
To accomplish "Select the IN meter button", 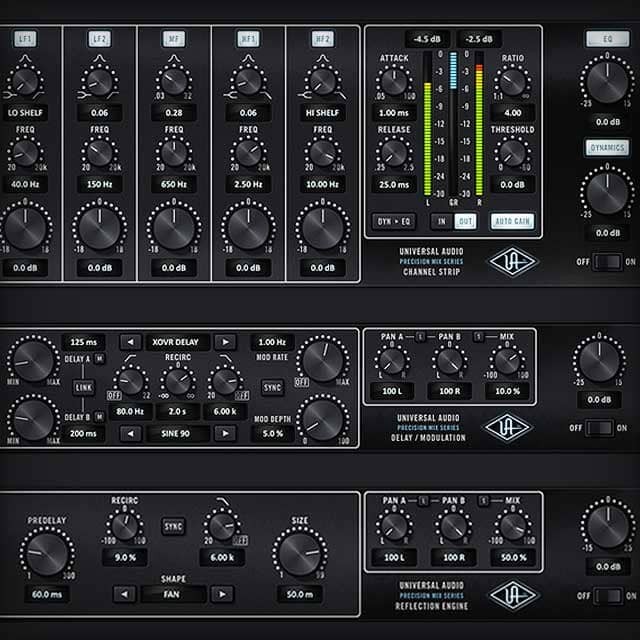I will click(442, 222).
